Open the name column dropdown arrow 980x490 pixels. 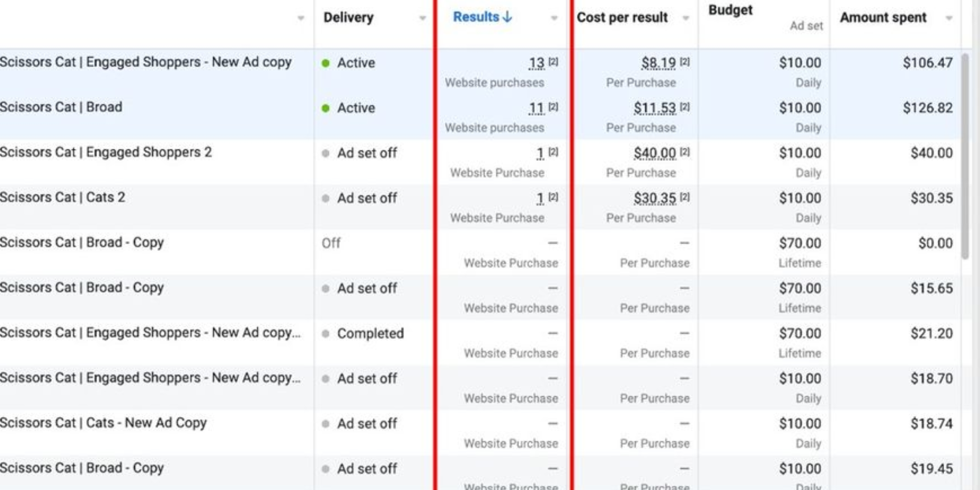coord(301,18)
